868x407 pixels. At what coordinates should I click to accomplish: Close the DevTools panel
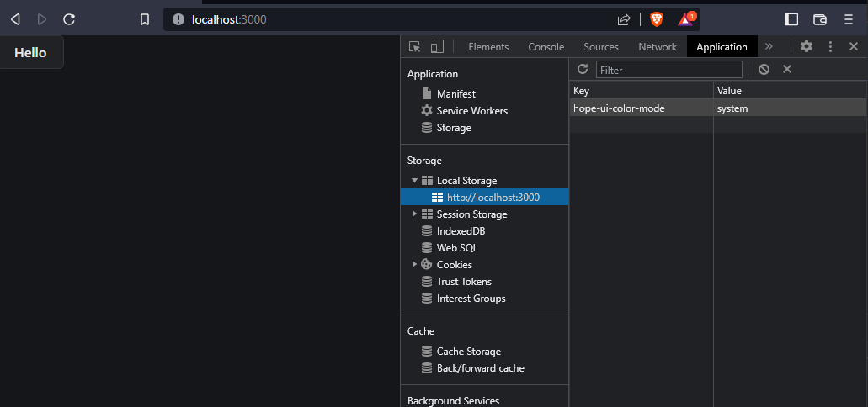854,47
